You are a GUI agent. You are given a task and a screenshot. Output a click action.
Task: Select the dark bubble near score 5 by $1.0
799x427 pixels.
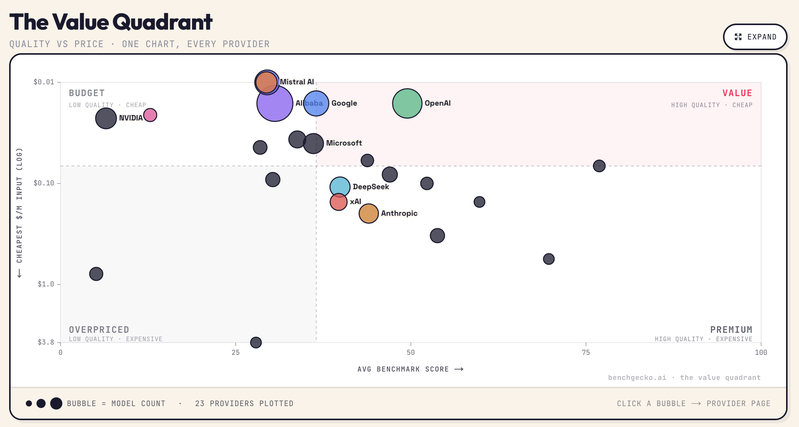(x=96, y=274)
